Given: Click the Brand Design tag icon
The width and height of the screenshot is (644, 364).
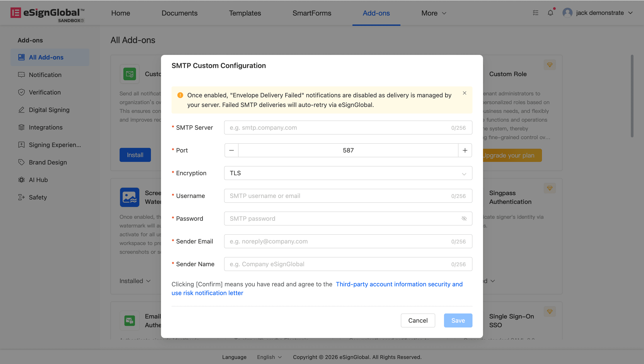Looking at the screenshot, I should [x=21, y=162].
